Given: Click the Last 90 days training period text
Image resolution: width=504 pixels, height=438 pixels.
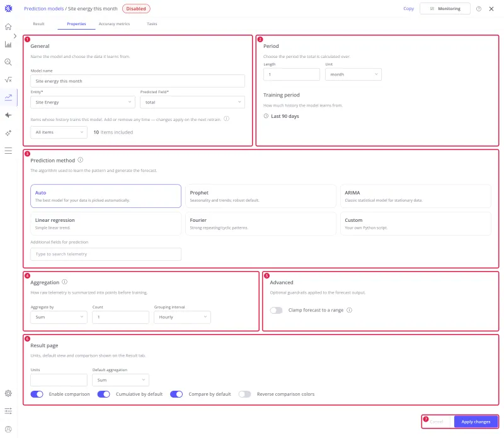Looking at the screenshot, I should coord(285,116).
